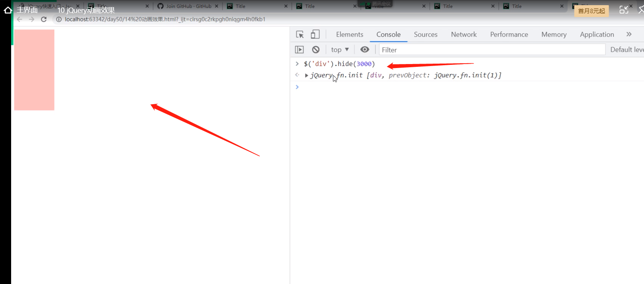Go forward with the browser forward arrow
The width and height of the screenshot is (644, 284).
click(31, 19)
